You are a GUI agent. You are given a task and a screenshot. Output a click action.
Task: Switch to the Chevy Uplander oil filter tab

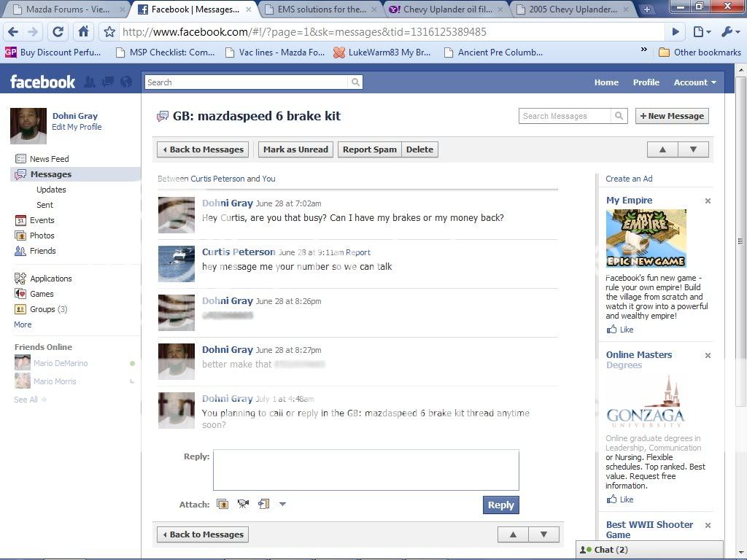point(447,9)
